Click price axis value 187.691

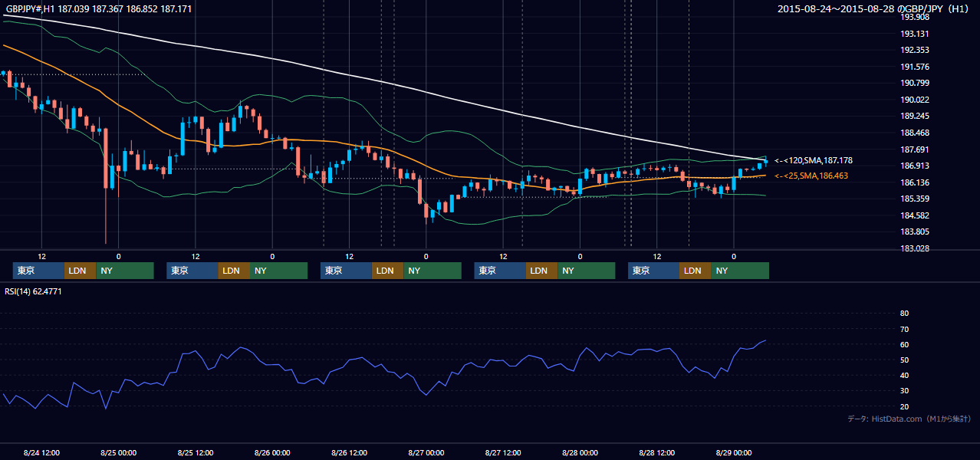point(915,149)
